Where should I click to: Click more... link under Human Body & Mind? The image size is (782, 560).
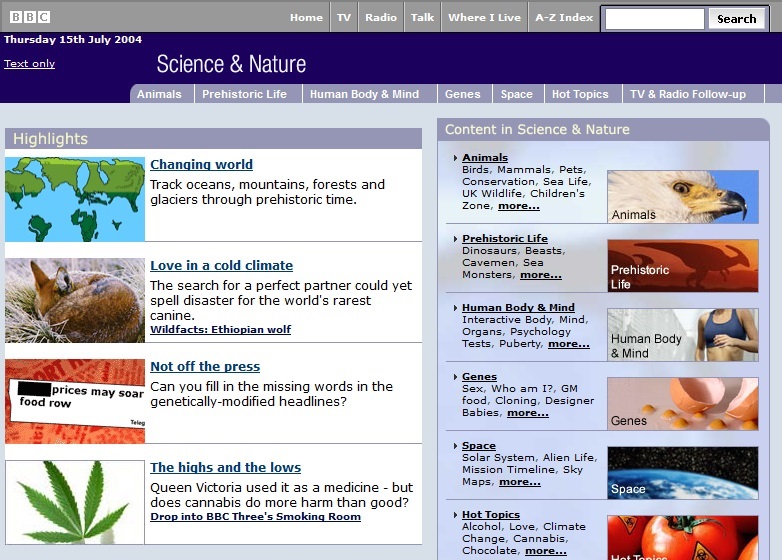[x=569, y=344]
